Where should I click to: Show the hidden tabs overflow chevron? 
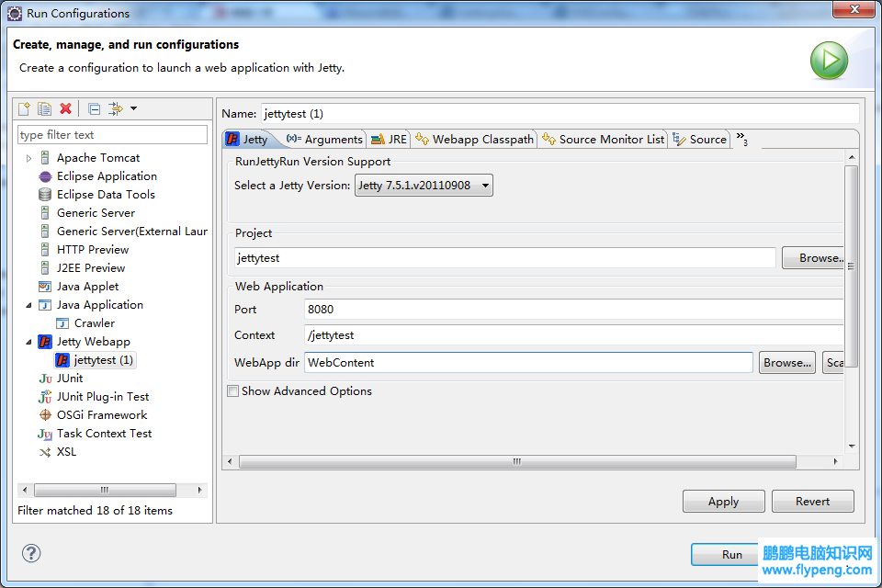click(x=742, y=139)
